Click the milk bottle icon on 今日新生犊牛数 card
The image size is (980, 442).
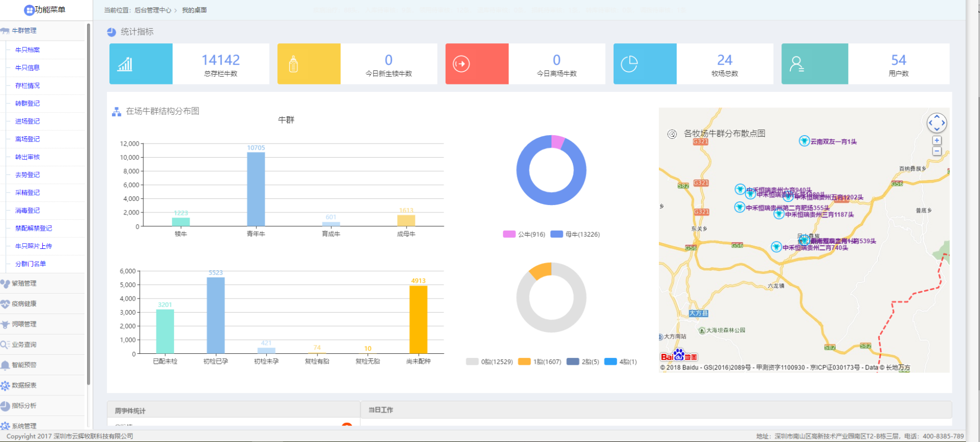pos(293,64)
